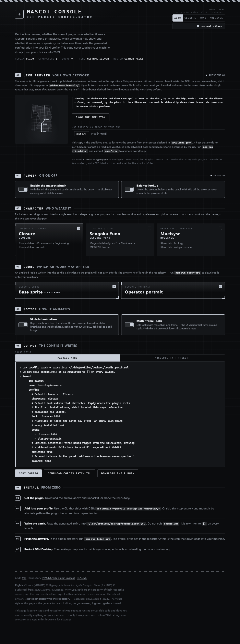Click the skeleton preview thumbnail
240x644 pixels.
(41, 119)
